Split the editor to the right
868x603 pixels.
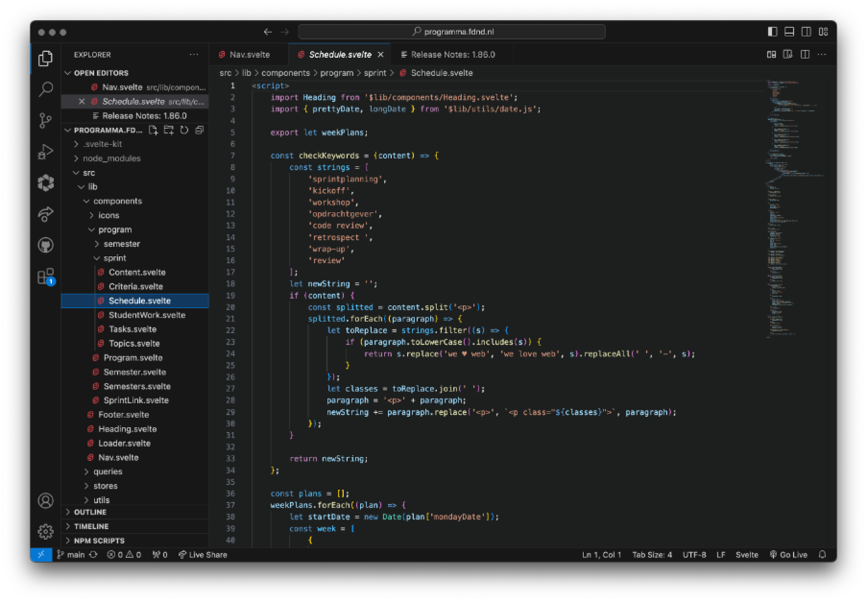tap(805, 55)
